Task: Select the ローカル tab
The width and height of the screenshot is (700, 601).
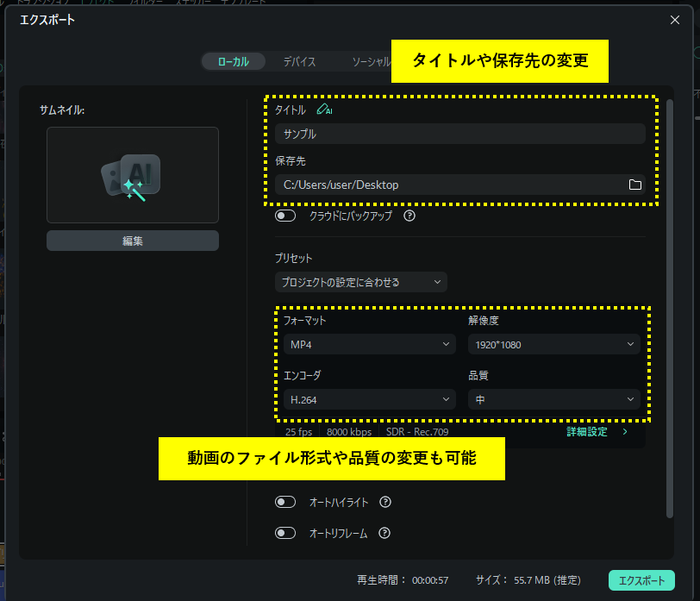Action: (234, 61)
